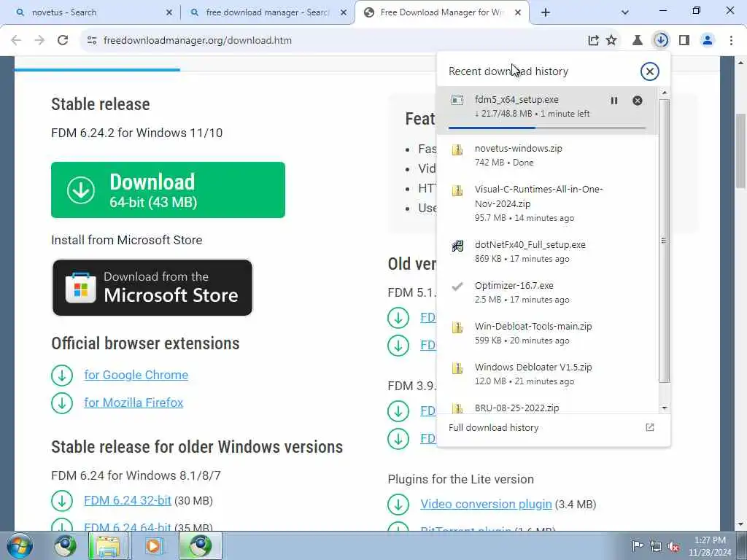Viewport: 747px width, 560px height.
Task: Open the tab search dropdown arrow
Action: 625,12
